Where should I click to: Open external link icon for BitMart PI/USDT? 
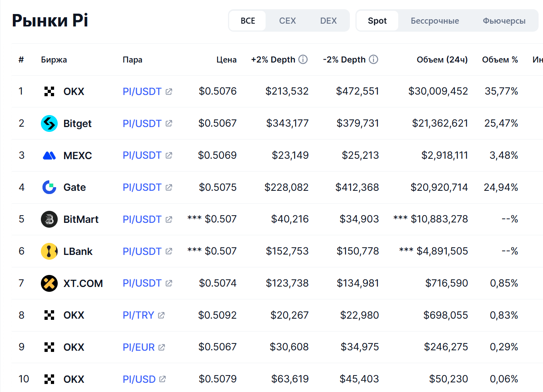169,219
